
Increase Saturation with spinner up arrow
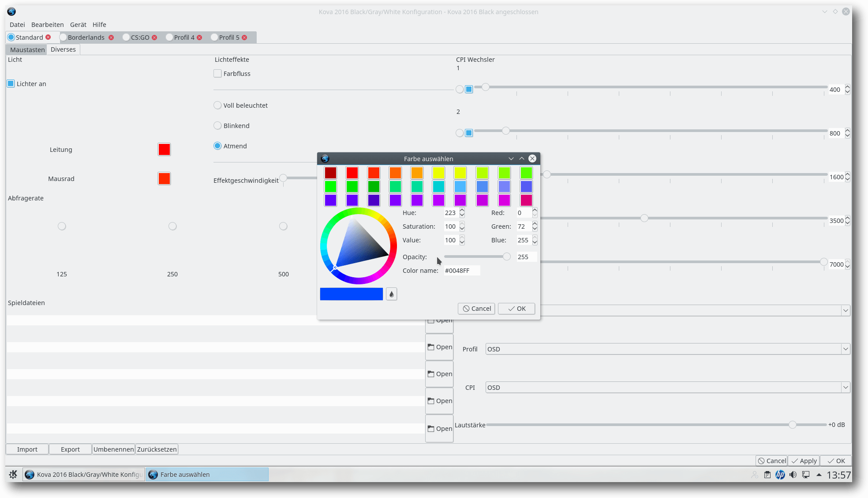point(462,224)
